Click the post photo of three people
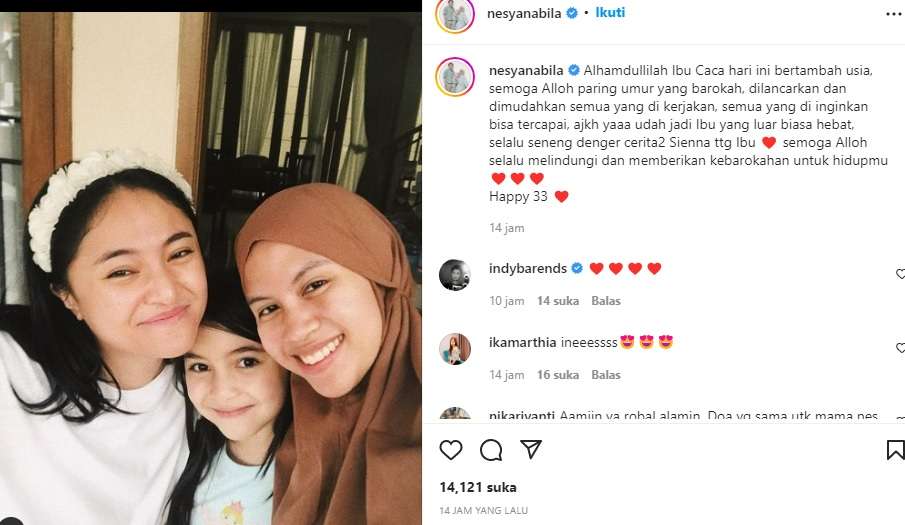905x525 pixels. click(x=211, y=268)
